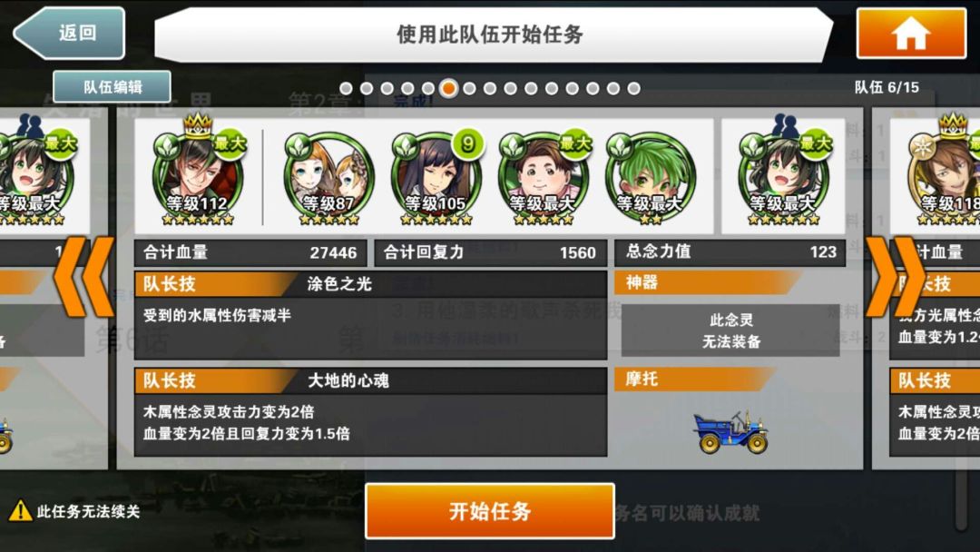Switch to the last team page dot
This screenshot has height=552, width=980.
[633, 89]
